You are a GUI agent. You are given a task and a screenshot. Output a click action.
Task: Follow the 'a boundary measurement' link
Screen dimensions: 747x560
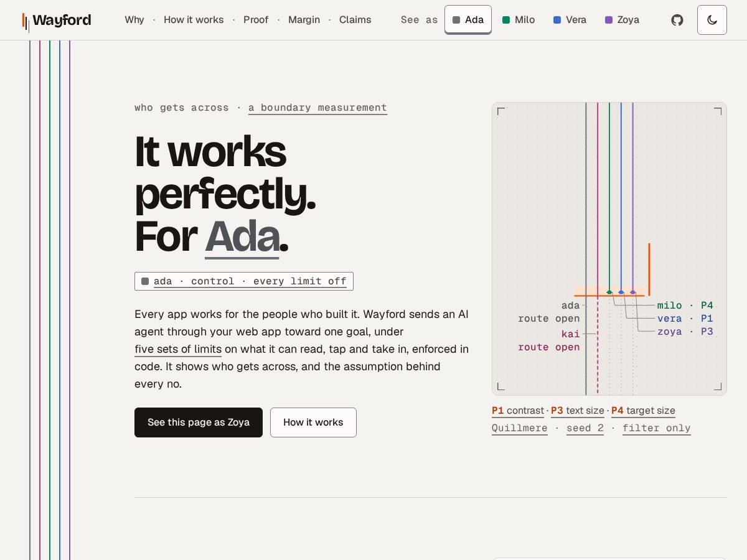(x=317, y=108)
